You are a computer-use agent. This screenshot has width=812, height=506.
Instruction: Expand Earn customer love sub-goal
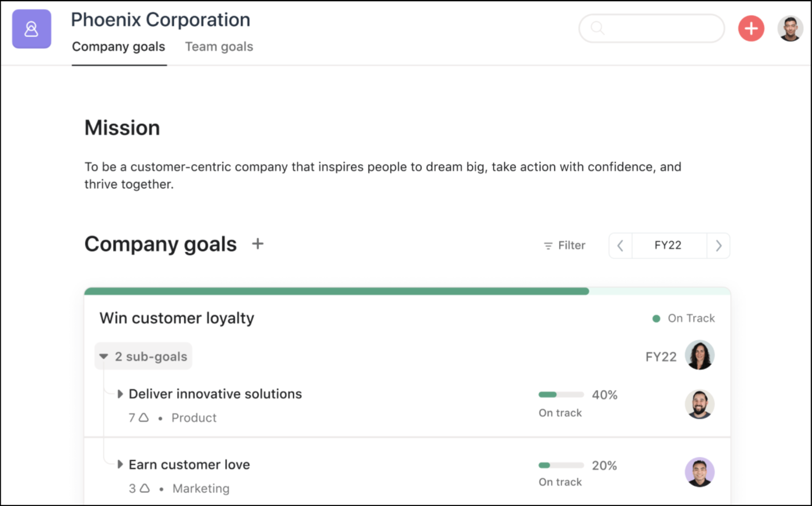[120, 464]
